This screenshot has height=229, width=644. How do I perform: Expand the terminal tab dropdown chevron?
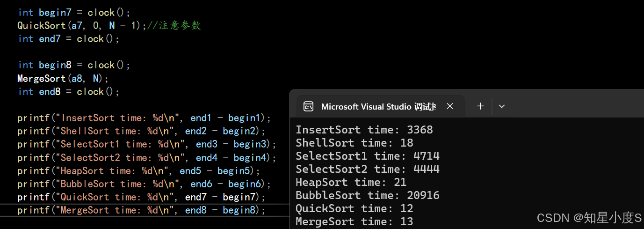pyautogui.click(x=502, y=106)
